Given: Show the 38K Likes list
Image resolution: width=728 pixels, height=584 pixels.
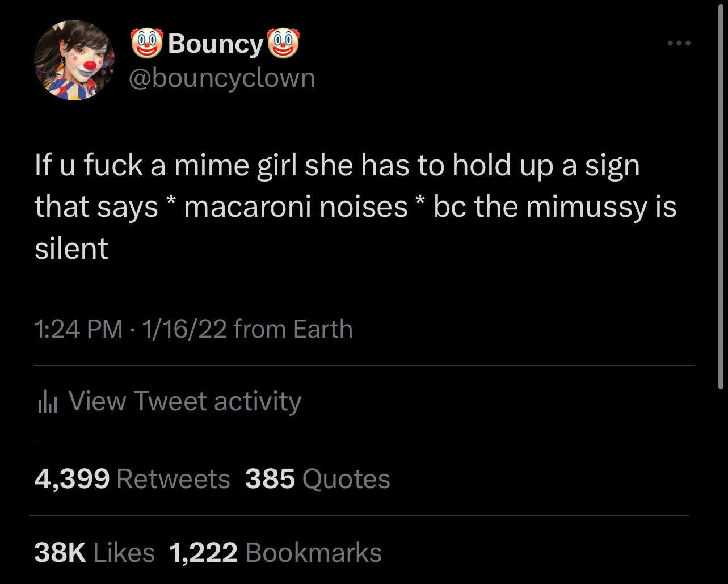Looking at the screenshot, I should coord(94,553).
